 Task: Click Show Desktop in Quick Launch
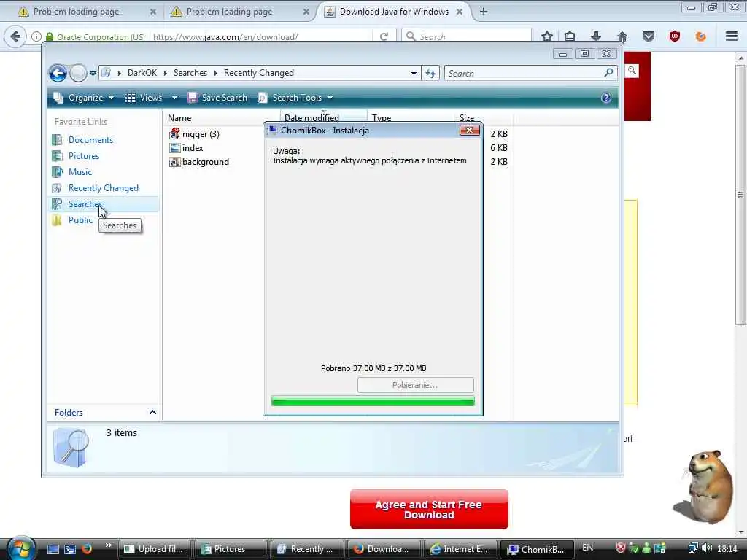[x=53, y=549]
